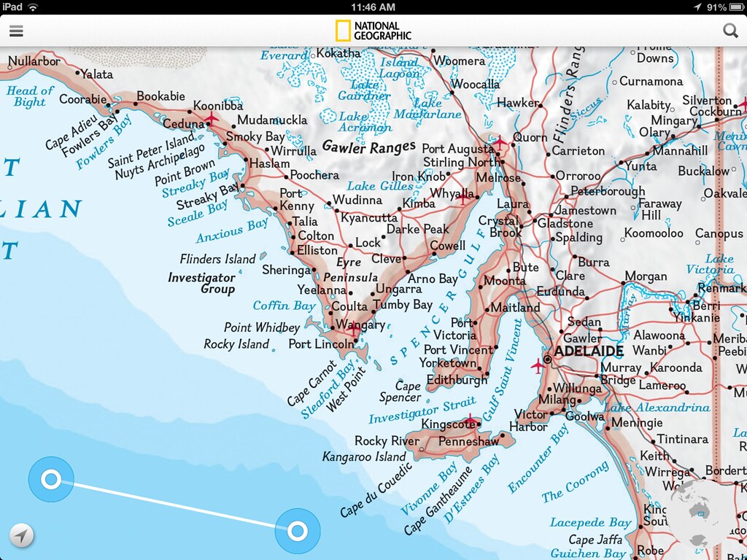
Task: Tap The Coorong label
Action: click(x=575, y=482)
